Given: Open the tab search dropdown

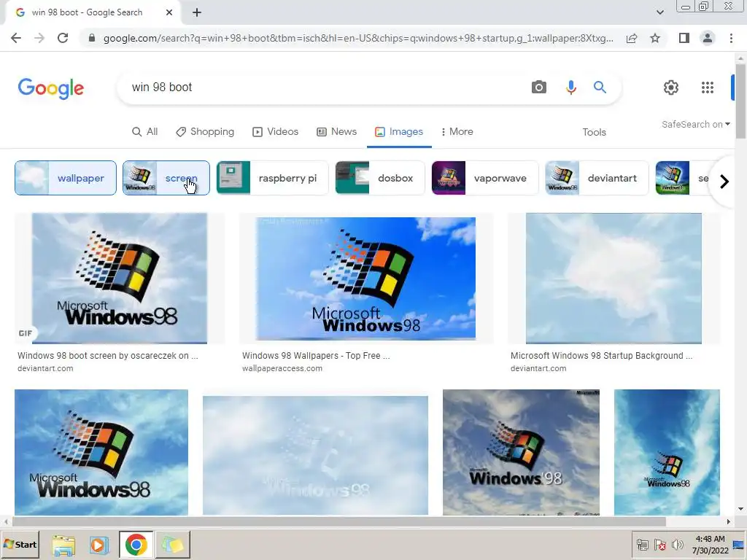Looking at the screenshot, I should 659,12.
